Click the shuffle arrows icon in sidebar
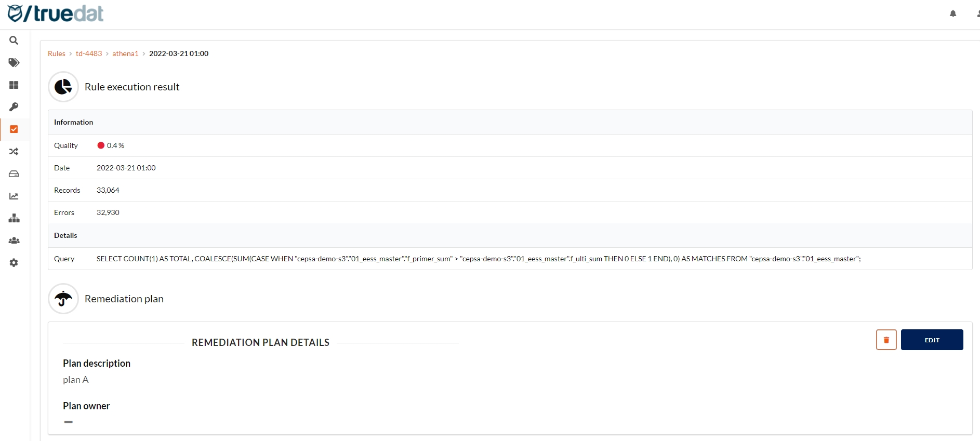Viewport: 980px width, 441px height. (14, 152)
